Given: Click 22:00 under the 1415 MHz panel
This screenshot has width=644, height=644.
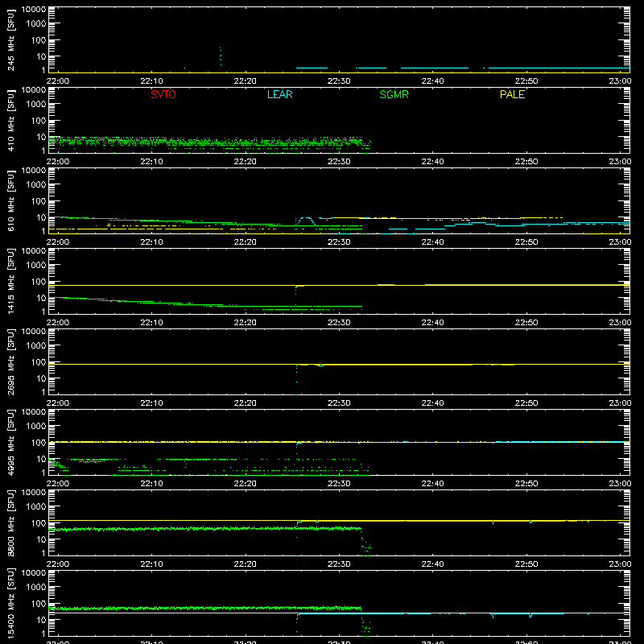Looking at the screenshot, I should [57, 323].
